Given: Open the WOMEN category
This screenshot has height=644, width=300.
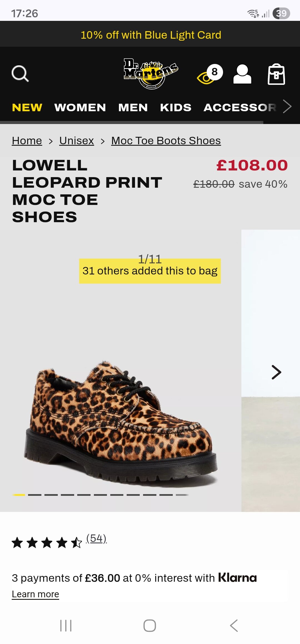Looking at the screenshot, I should coord(80,108).
